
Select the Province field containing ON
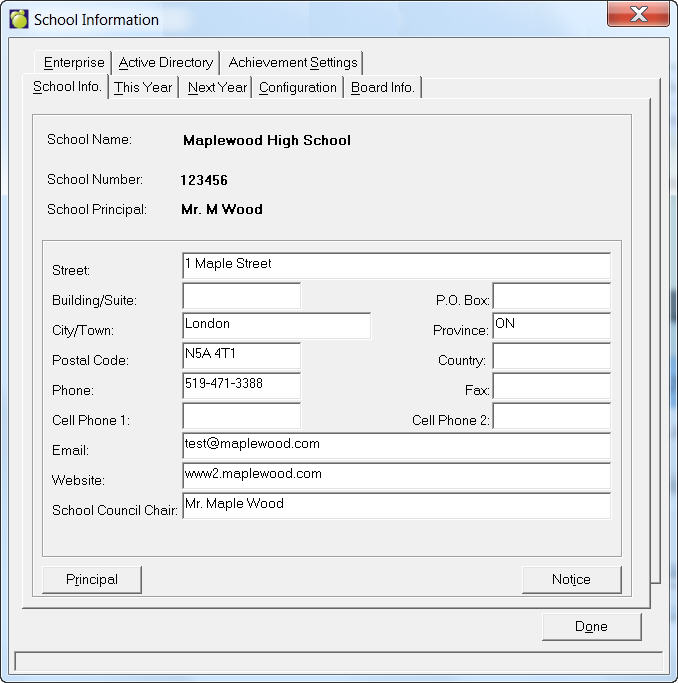coord(551,326)
